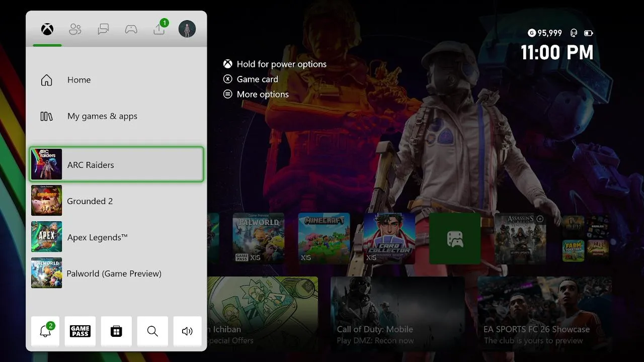The height and width of the screenshot is (362, 644).
Task: Click the X button icon beside Game card
Action: (x=228, y=79)
